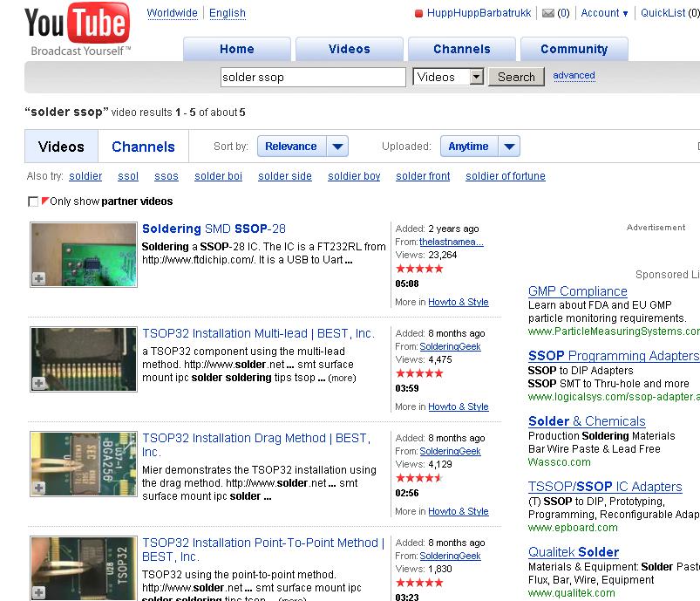Open the Soldering SMD SSOP-28 video thumbnail
Image resolution: width=700 pixels, height=601 pixels.
(84, 254)
